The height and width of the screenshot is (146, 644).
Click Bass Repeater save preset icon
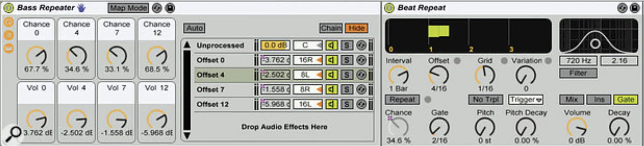pyautogui.click(x=170, y=8)
